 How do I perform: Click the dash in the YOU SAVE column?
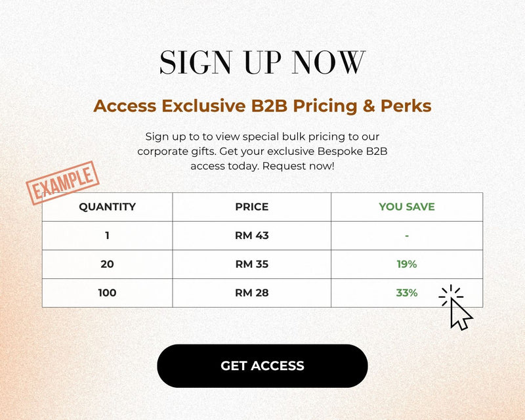tap(407, 236)
